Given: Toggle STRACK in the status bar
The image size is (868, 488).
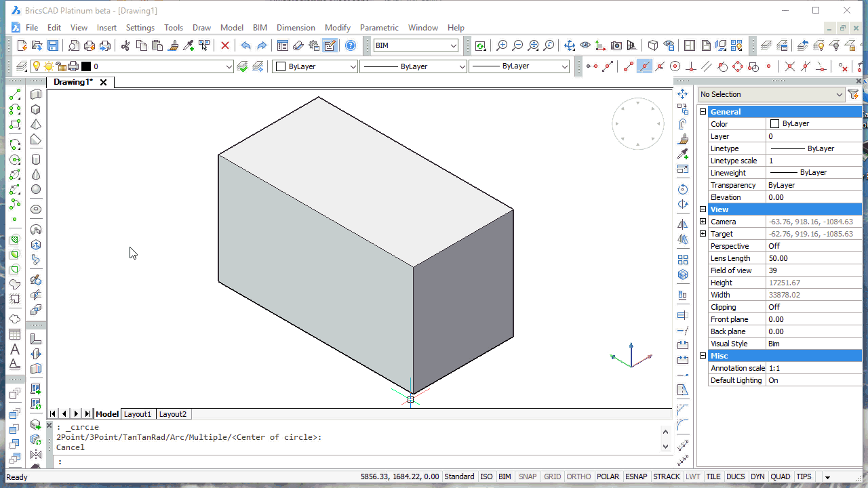Looking at the screenshot, I should pos(667,476).
